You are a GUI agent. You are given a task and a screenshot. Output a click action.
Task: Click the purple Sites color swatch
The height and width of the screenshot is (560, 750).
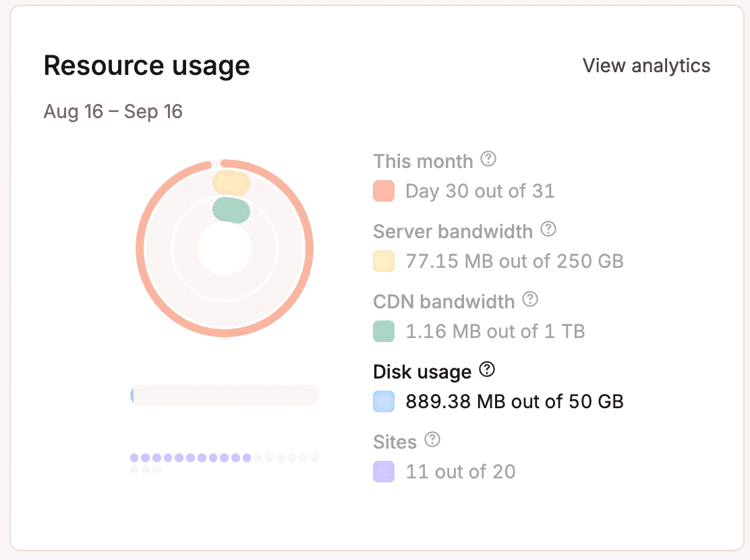384,472
